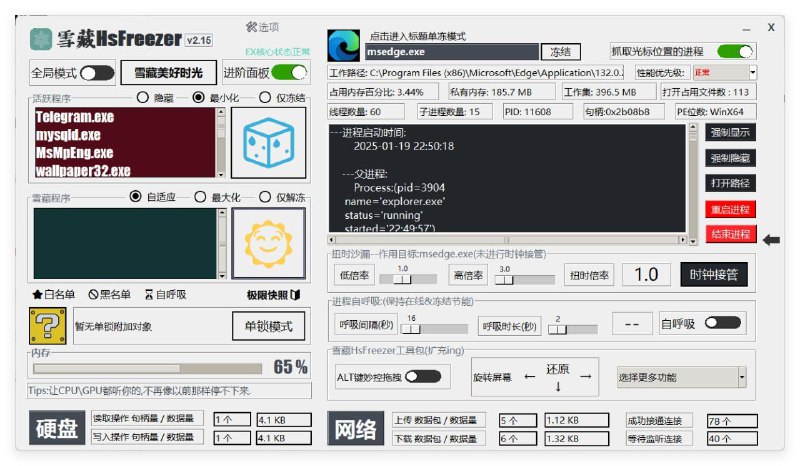This screenshot has width=800, height=466.
Task: Toggle the 全局模式 switch
Action: (x=97, y=73)
